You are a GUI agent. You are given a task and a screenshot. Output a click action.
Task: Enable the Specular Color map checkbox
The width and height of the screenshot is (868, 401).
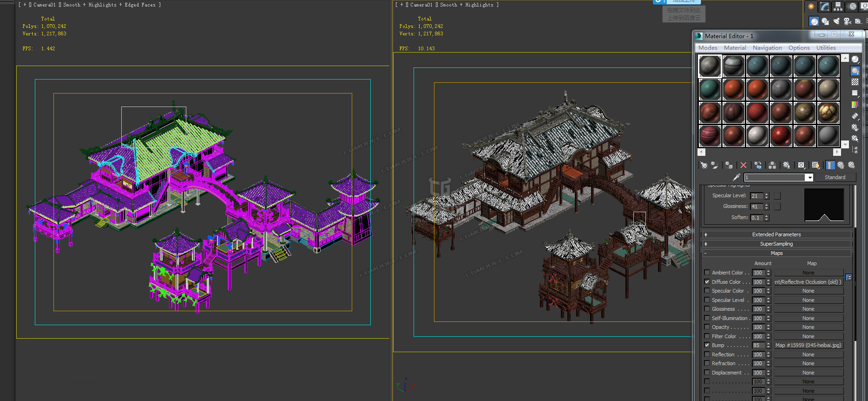pyautogui.click(x=707, y=291)
